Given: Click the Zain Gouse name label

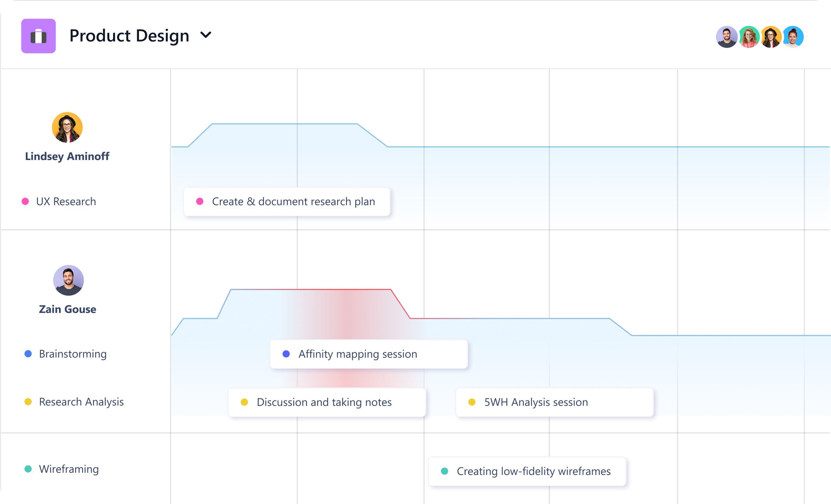Looking at the screenshot, I should pos(67,309).
